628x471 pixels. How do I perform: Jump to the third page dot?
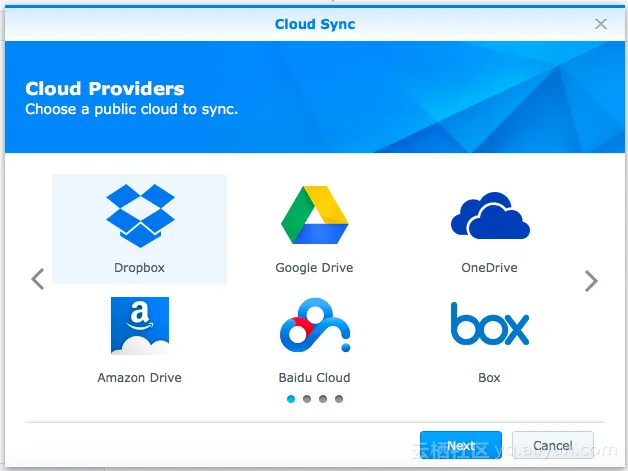323,399
